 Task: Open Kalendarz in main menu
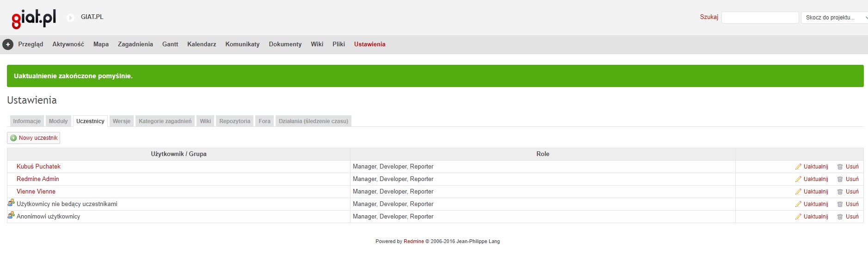pos(202,44)
